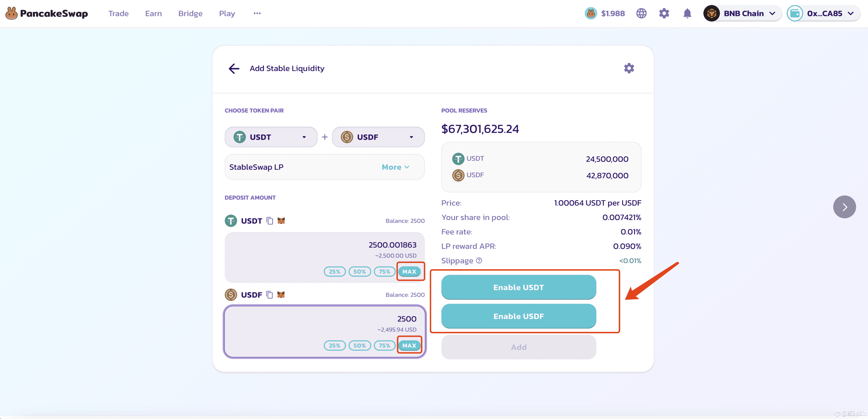
Task: Open the USDT token pair dropdown
Action: point(271,137)
